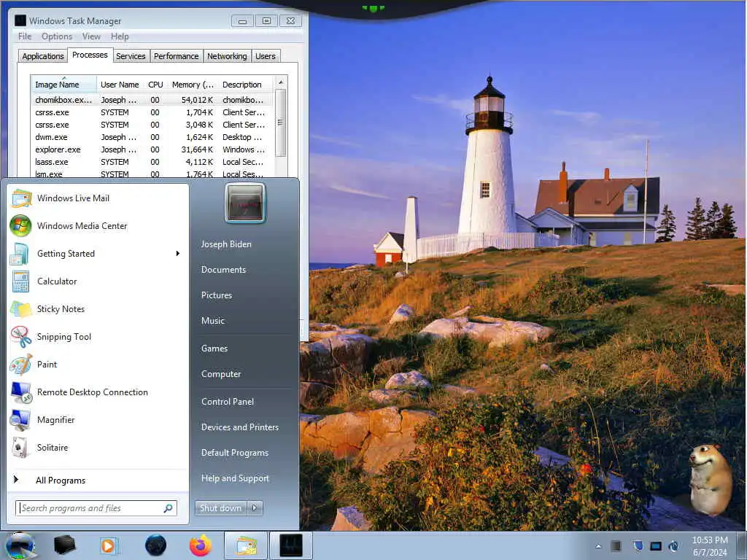Viewport: 747px width, 560px height.
Task: Show hidden system tray icons
Action: [x=598, y=546]
